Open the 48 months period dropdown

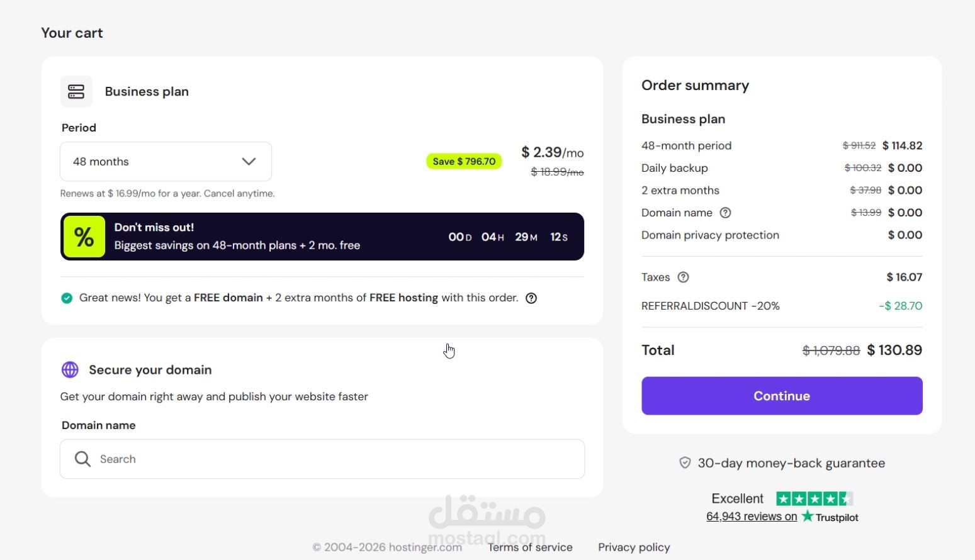[x=166, y=162]
